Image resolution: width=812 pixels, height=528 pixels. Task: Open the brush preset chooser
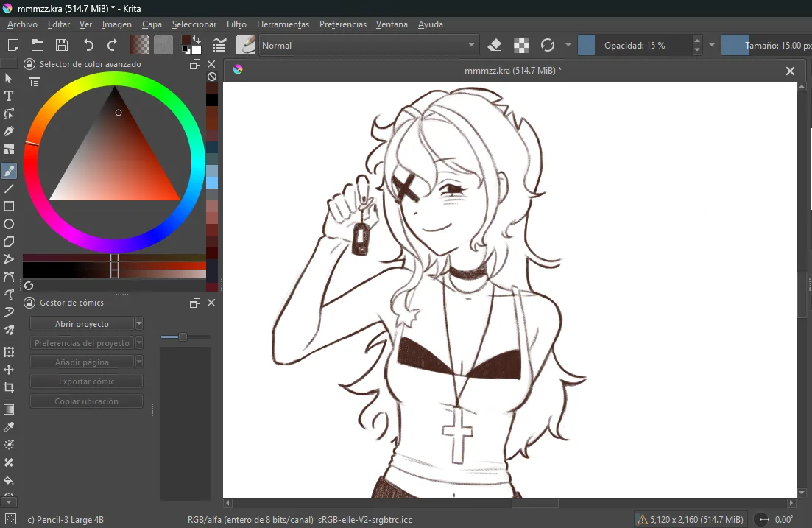246,45
